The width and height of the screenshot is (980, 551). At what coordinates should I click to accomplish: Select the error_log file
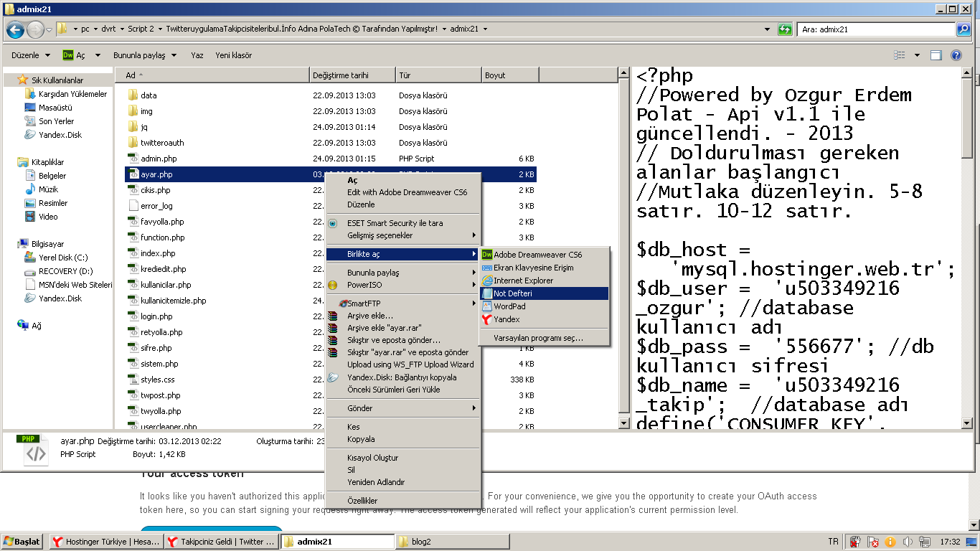click(156, 206)
